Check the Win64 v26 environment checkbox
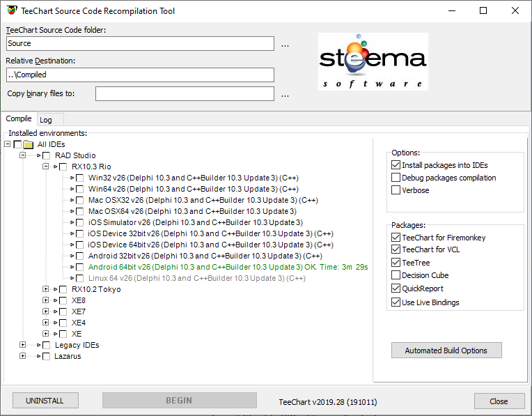 pyautogui.click(x=80, y=189)
